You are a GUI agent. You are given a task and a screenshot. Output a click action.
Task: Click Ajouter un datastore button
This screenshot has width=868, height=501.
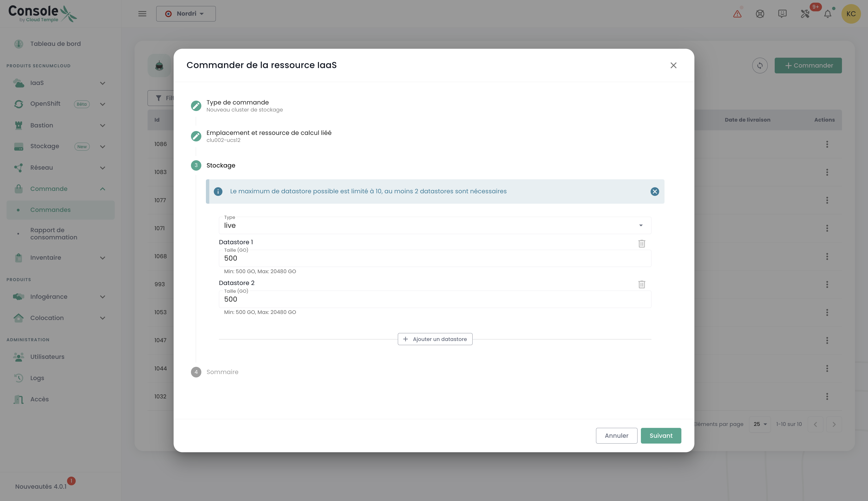coord(435,339)
